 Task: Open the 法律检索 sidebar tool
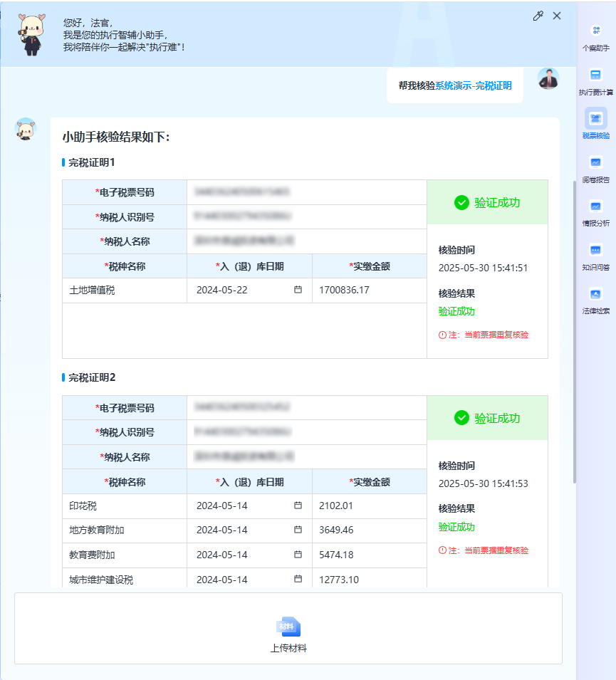point(595,294)
